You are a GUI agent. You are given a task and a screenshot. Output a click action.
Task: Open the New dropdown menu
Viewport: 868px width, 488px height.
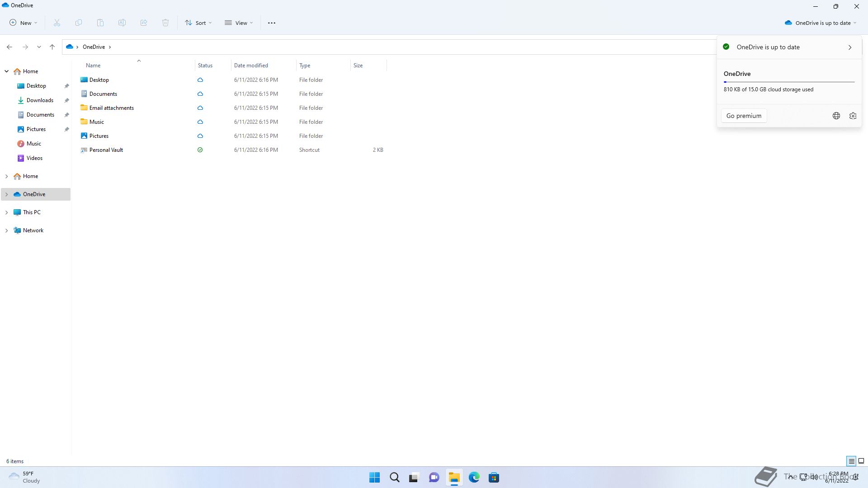point(23,23)
